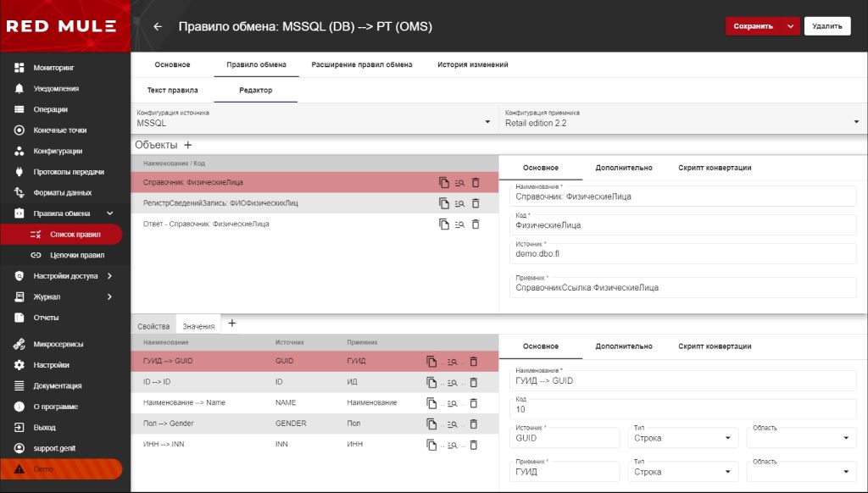Click the Сохранить button
Viewport: 868px width, 493px height.
pos(753,26)
